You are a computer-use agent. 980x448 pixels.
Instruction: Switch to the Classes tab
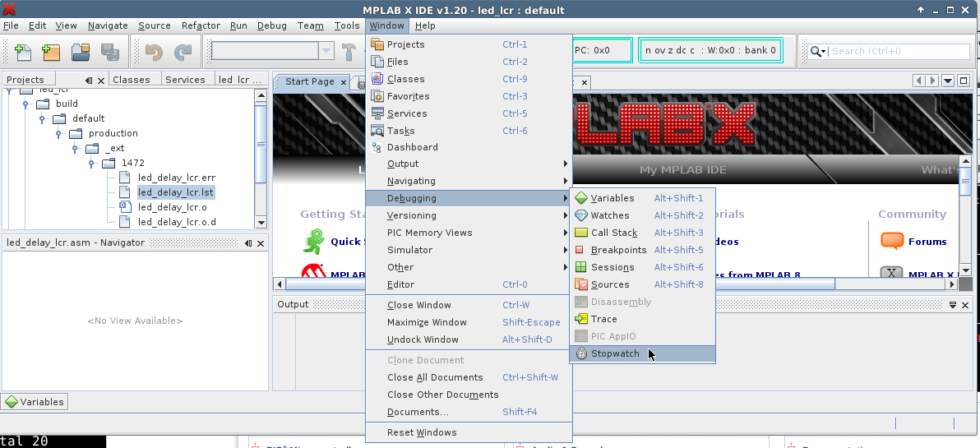click(131, 80)
